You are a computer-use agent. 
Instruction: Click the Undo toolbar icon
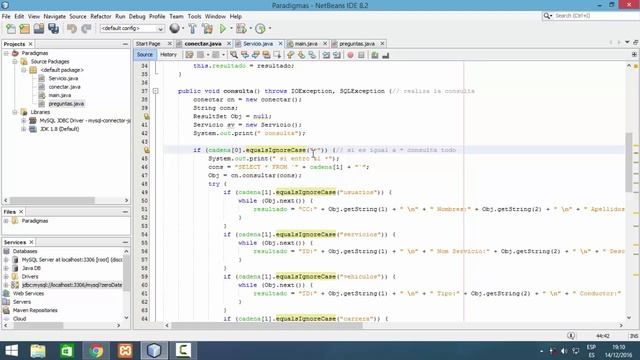pyautogui.click(x=72, y=29)
